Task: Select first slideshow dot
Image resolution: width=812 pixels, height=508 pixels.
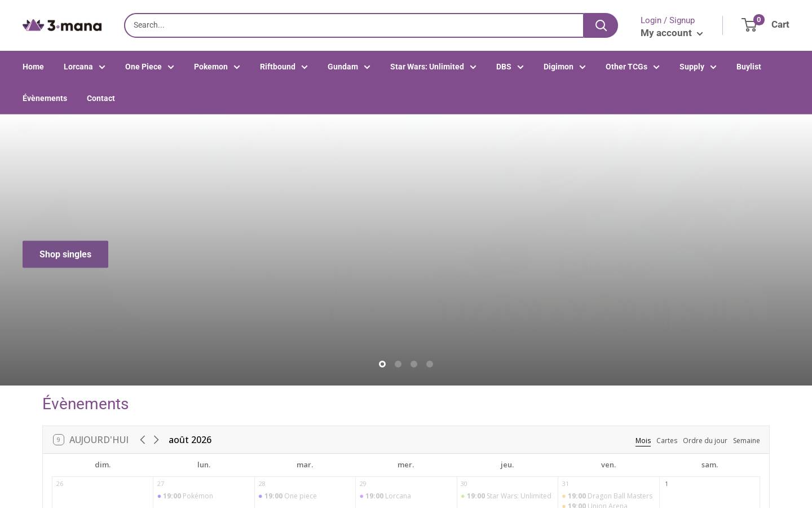Action: point(382,364)
